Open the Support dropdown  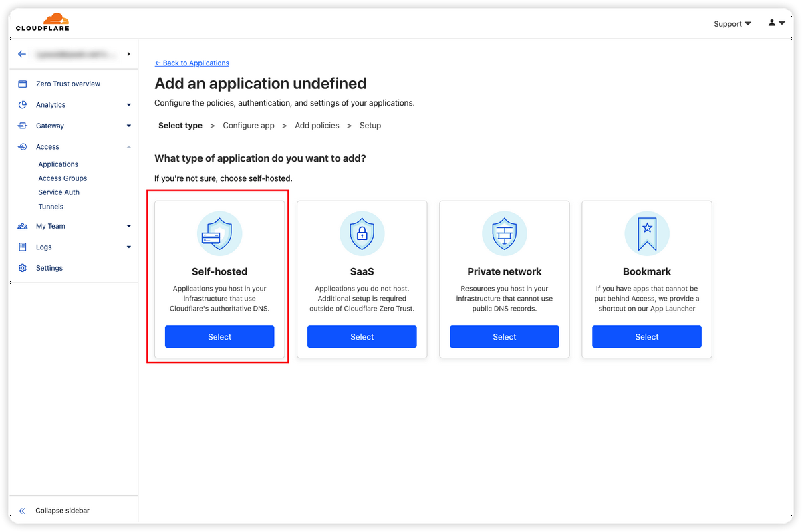(x=732, y=23)
